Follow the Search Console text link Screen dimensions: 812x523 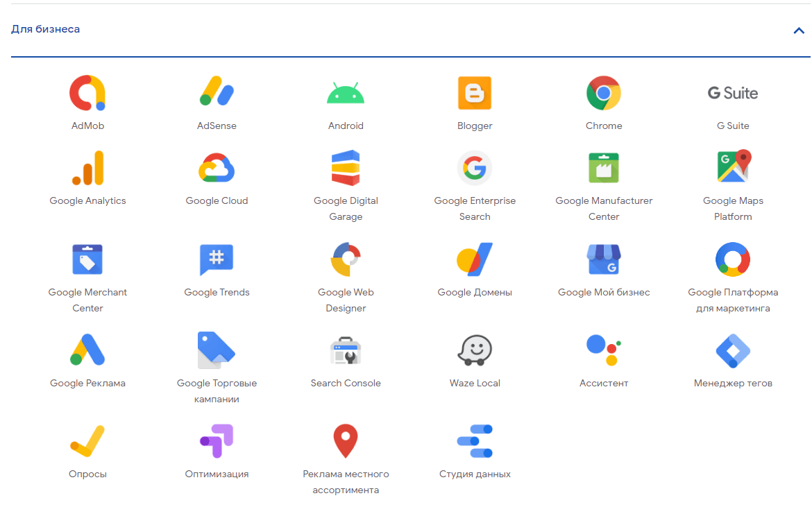[x=346, y=383]
